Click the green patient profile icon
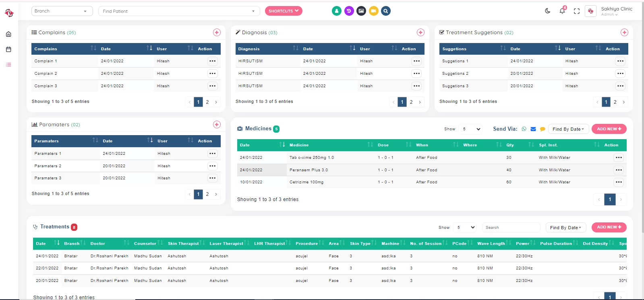 337,11
